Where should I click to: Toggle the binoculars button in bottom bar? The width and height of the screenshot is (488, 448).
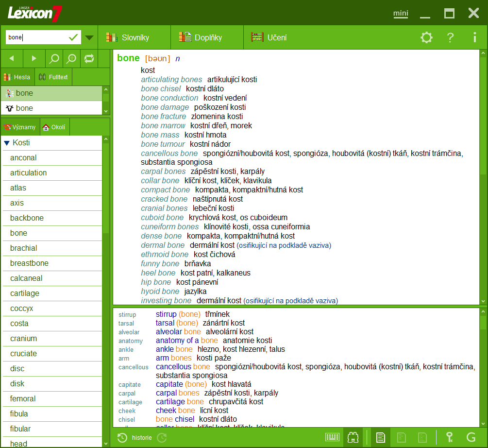point(353,437)
